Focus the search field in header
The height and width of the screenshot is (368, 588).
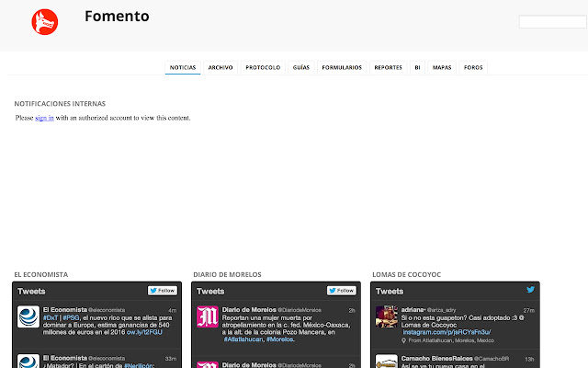553,22
